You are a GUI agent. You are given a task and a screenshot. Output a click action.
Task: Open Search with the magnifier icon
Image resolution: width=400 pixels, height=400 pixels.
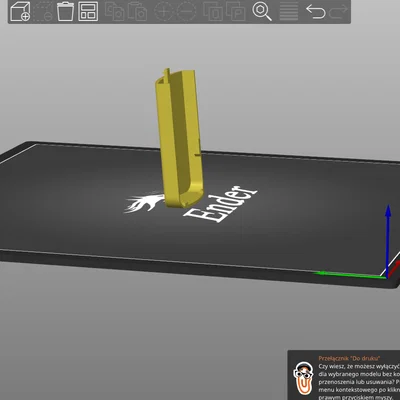[262, 11]
